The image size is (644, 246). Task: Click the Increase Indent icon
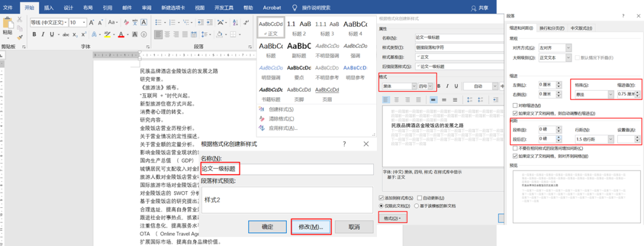209,23
